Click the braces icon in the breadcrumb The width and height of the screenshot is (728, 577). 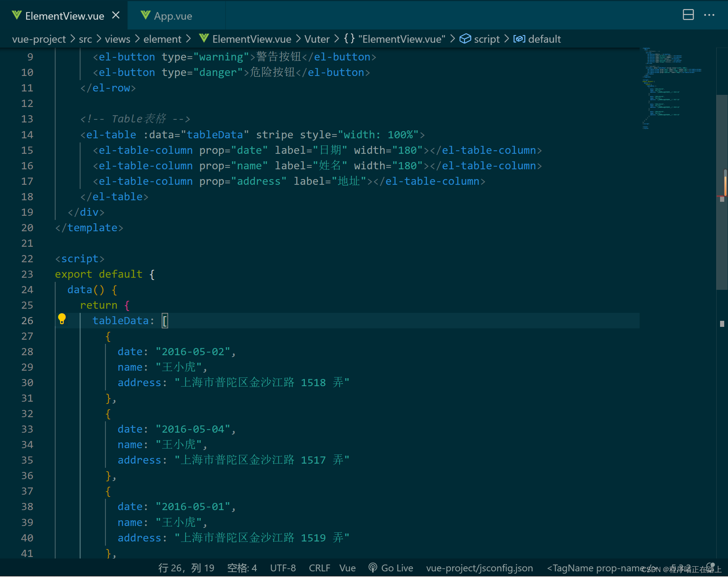349,39
